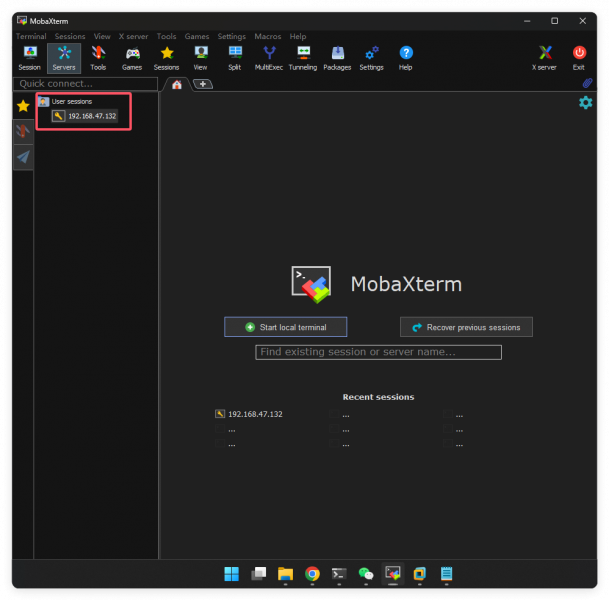Open the Help menu
This screenshot has width=609, height=600.
[298, 36]
